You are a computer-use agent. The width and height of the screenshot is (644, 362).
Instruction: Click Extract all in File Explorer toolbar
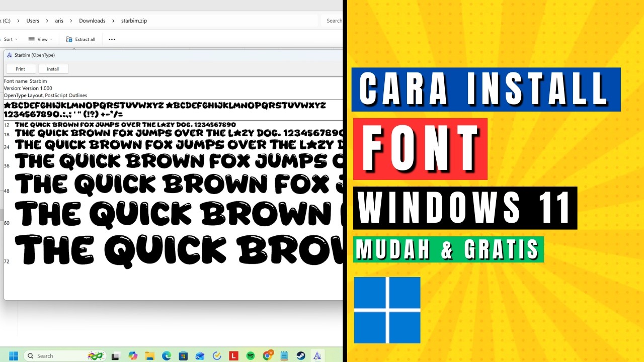pos(80,39)
